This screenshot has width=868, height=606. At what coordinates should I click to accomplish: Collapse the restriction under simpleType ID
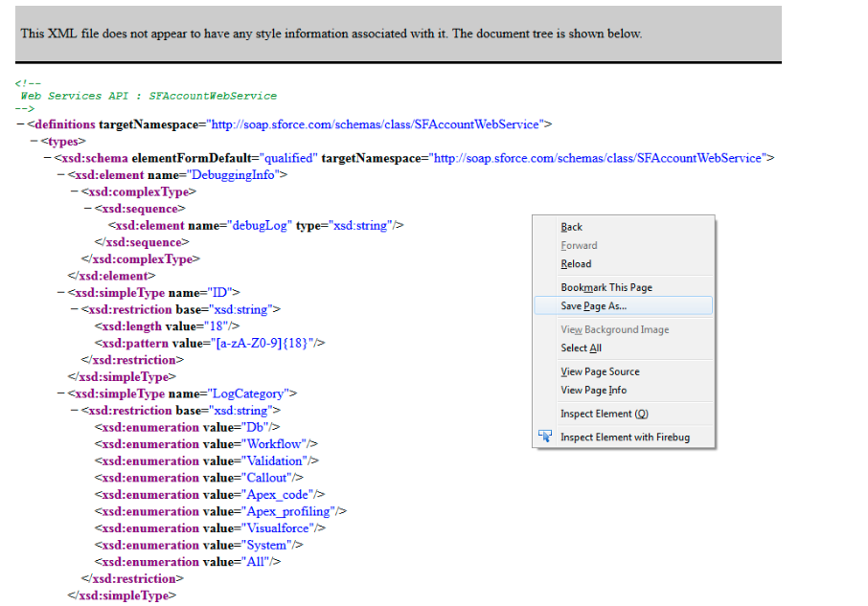(x=74, y=309)
